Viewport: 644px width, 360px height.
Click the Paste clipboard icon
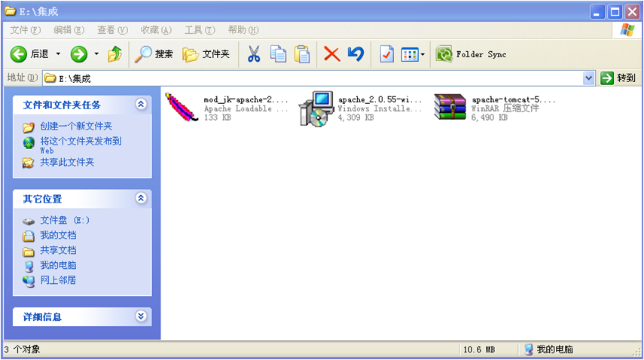[x=302, y=53]
